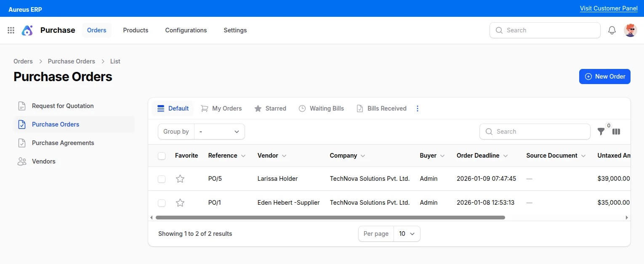Open the user avatar menu

coord(631,30)
